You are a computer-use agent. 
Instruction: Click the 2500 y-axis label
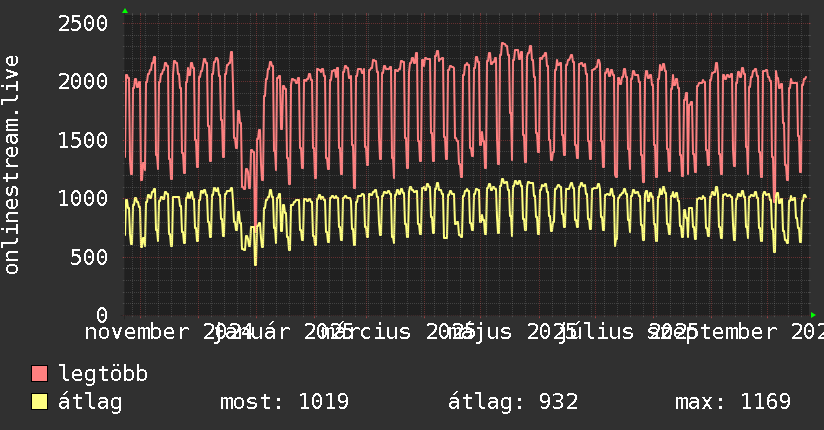click(83, 24)
